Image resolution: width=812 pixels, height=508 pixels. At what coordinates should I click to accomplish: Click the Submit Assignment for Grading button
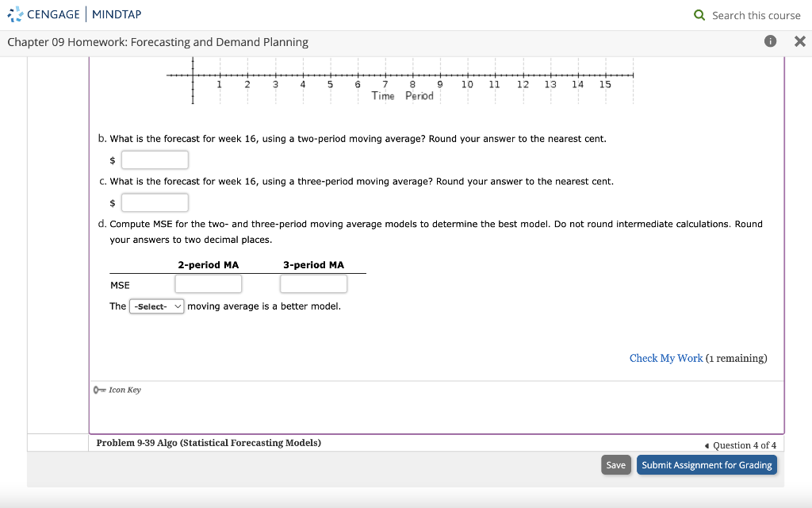click(707, 464)
